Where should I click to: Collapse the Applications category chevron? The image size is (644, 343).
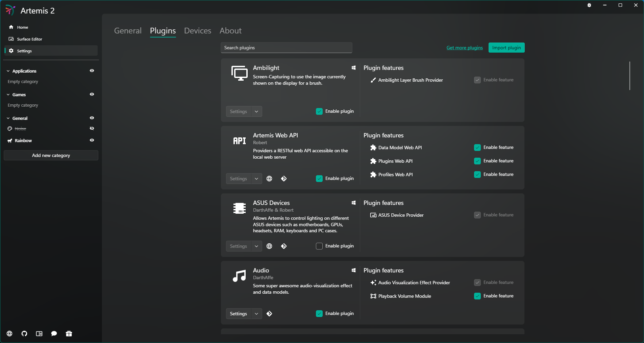click(8, 71)
